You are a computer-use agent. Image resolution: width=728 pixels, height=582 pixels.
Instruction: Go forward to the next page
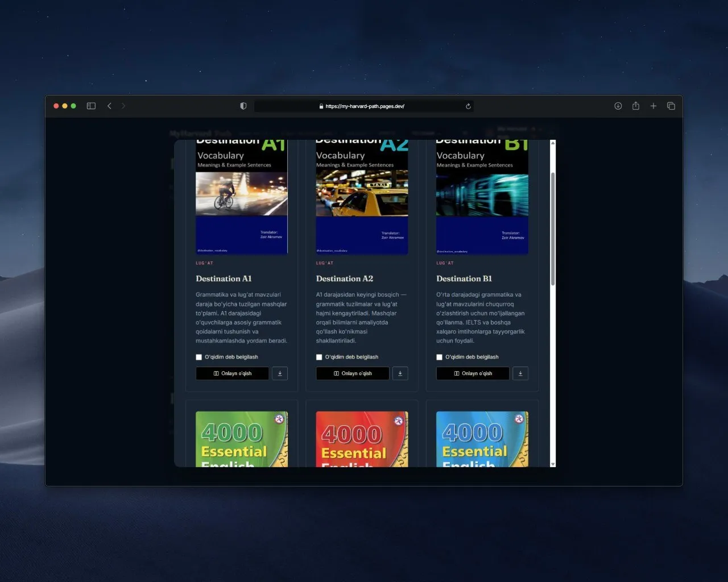point(123,106)
